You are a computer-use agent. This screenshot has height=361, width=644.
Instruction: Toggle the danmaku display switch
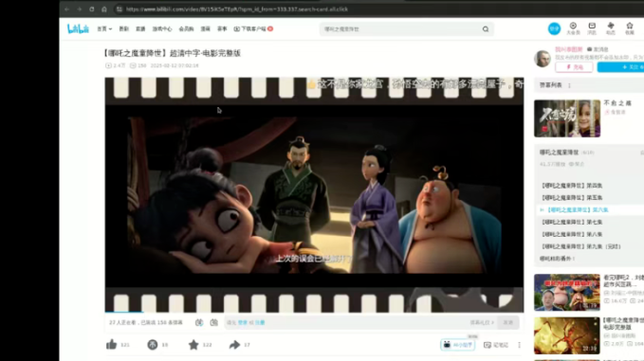point(199,322)
